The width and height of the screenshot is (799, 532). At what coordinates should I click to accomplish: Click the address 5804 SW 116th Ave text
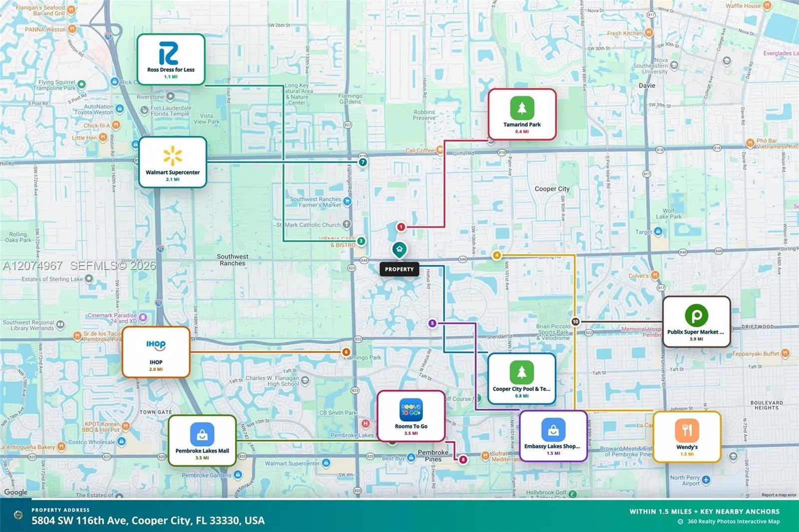(x=148, y=521)
